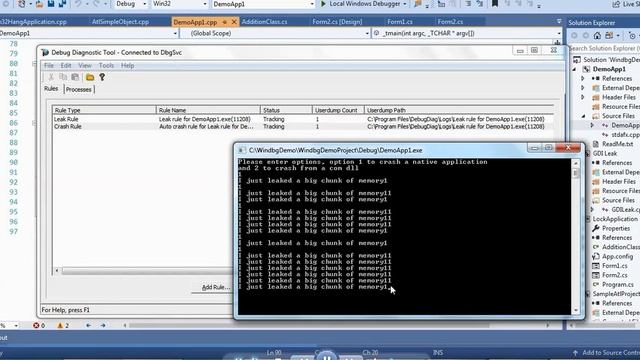Click Search Solution Explorer input field

[x=604, y=48]
